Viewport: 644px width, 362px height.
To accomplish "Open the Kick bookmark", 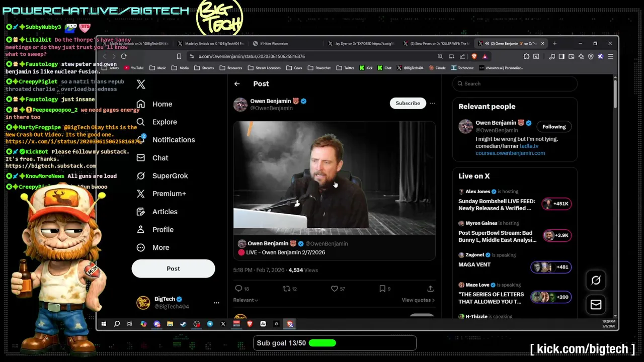I will pos(366,68).
